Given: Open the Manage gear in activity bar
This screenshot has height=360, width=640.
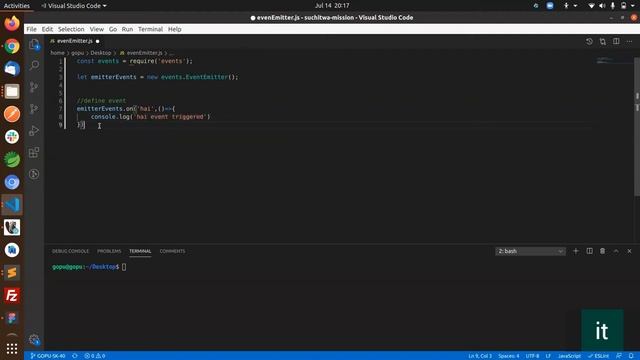Looking at the screenshot, I should pos(34,340).
